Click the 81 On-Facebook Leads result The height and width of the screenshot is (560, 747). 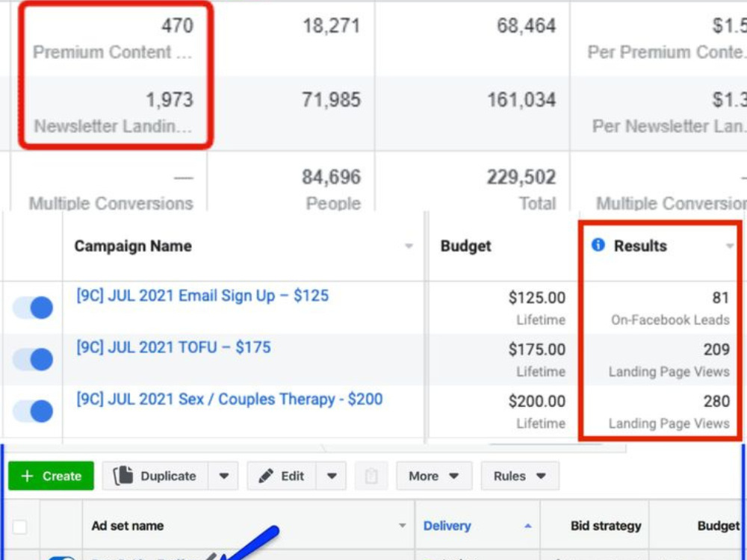(670, 308)
